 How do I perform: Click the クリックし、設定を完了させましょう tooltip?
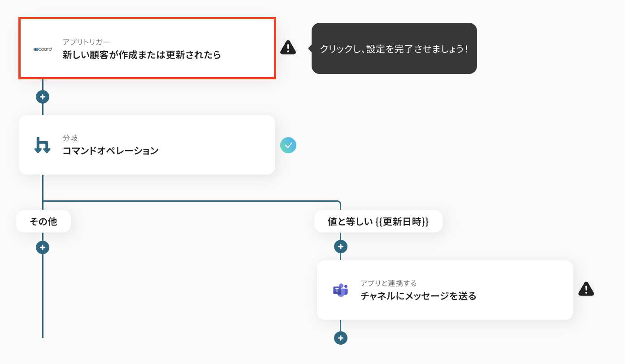pos(394,48)
